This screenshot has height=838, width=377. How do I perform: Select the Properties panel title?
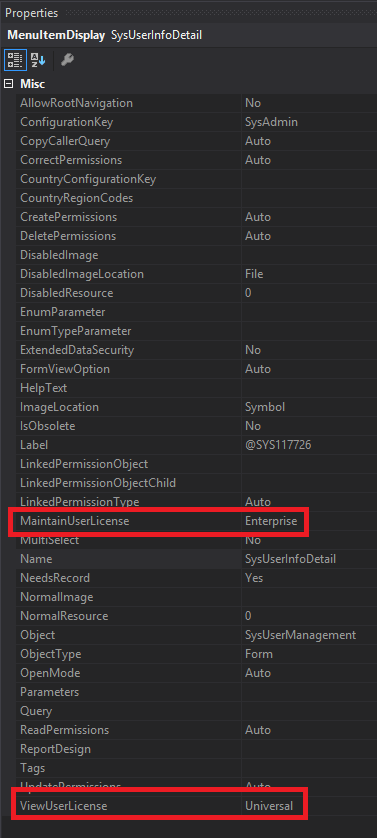coord(32,13)
